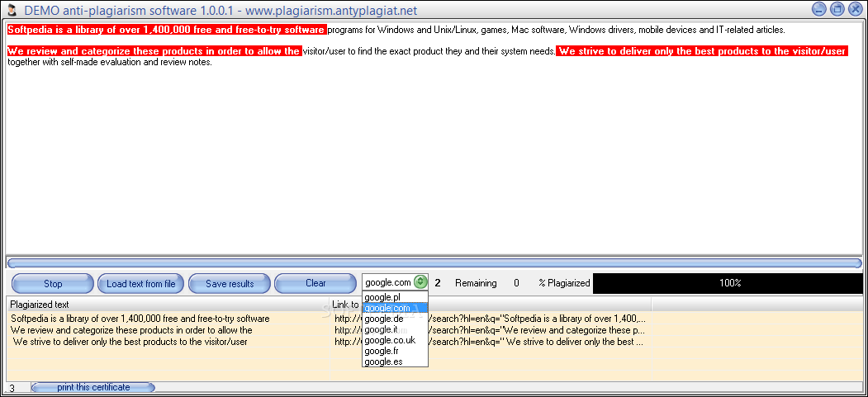Click print this certificate button
Screen dimensions: 868x397
[x=93, y=387]
